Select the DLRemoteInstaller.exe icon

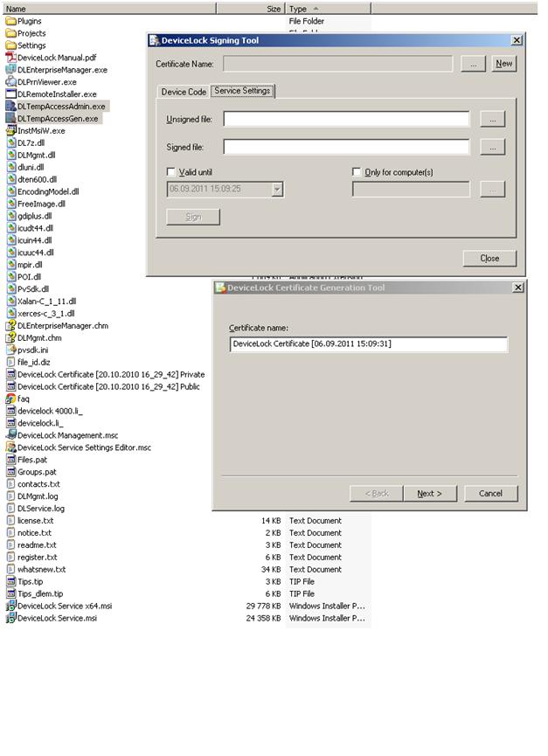(10, 94)
